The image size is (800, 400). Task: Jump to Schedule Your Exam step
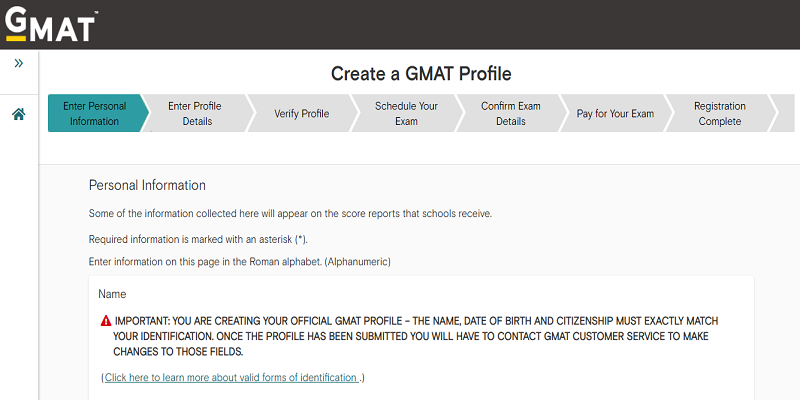pos(406,113)
